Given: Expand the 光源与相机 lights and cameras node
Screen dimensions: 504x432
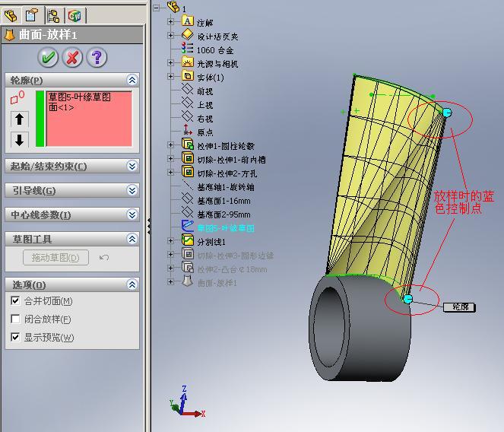Looking at the screenshot, I should pos(171,62).
